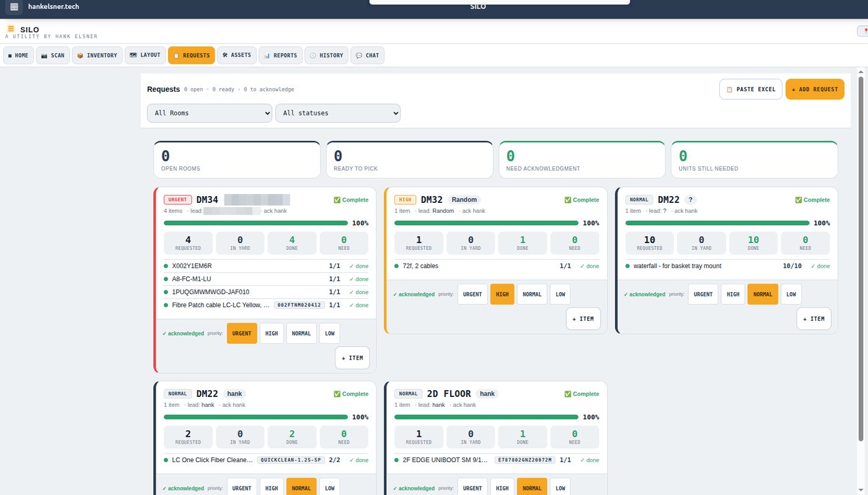Click the Need Acknowledgment summary card
This screenshot has width=868, height=495.
[x=582, y=160]
